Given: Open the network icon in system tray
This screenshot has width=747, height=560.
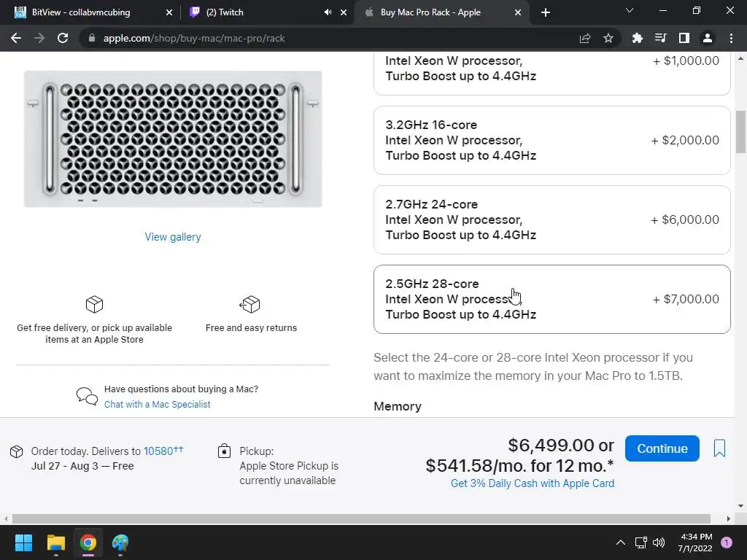Looking at the screenshot, I should [640, 542].
